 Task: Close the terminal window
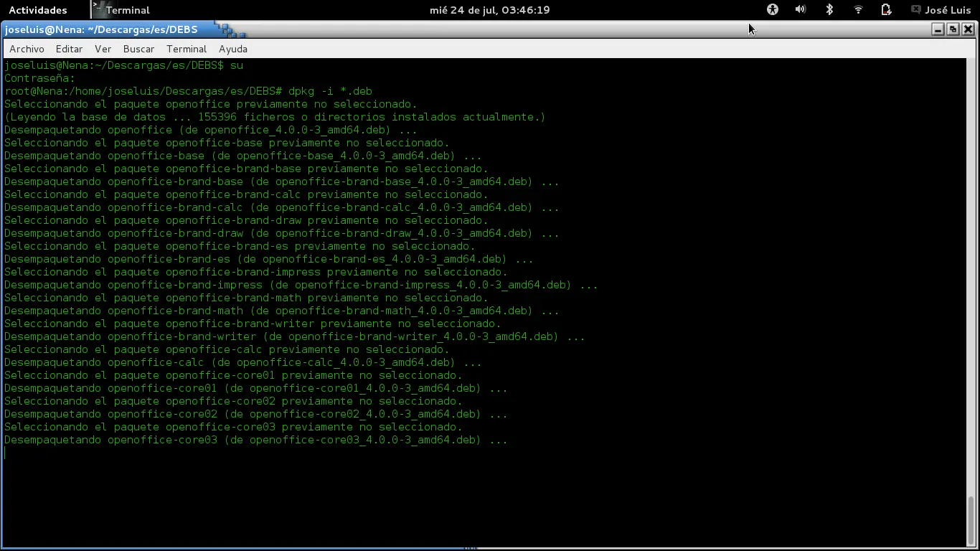click(x=968, y=29)
